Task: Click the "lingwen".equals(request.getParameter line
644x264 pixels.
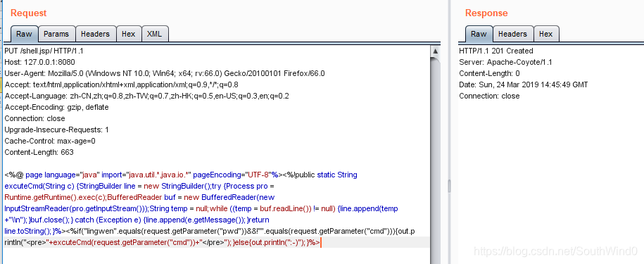Action: [210, 231]
